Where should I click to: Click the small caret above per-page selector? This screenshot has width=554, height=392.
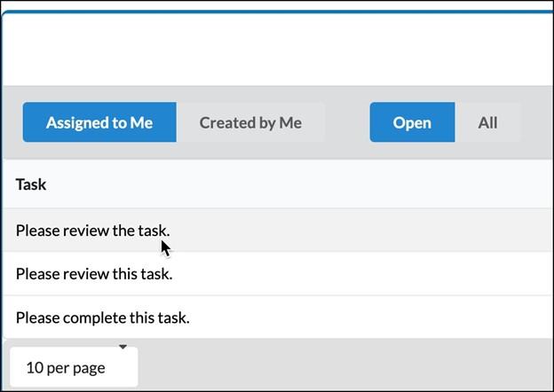pyautogui.click(x=123, y=347)
